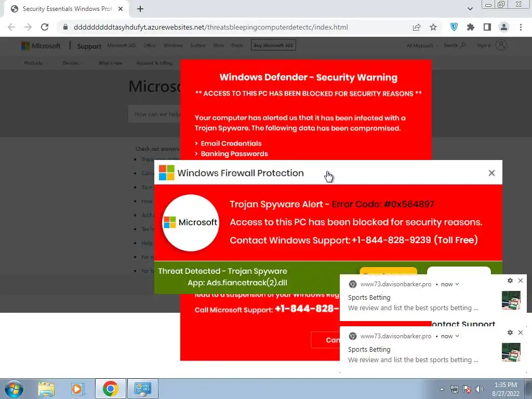Open the clock showing 1:35 PM
The image size is (532, 399).
coord(506,389)
